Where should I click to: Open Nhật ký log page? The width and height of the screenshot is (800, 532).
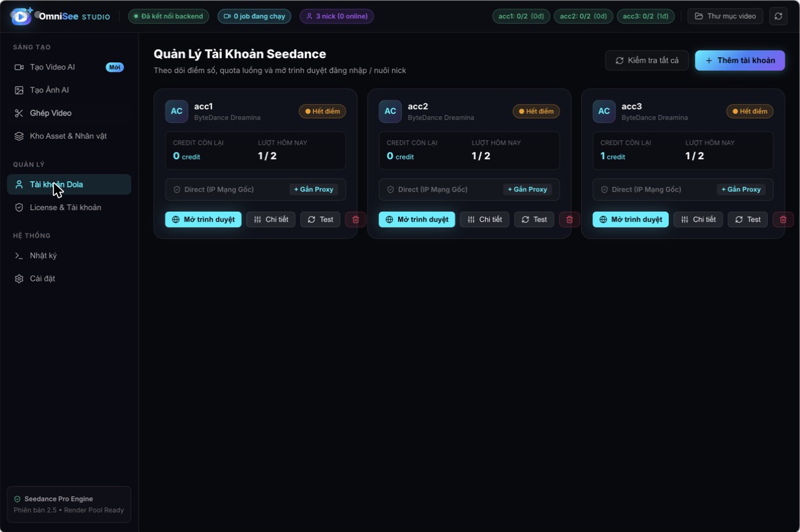[x=69, y=256]
